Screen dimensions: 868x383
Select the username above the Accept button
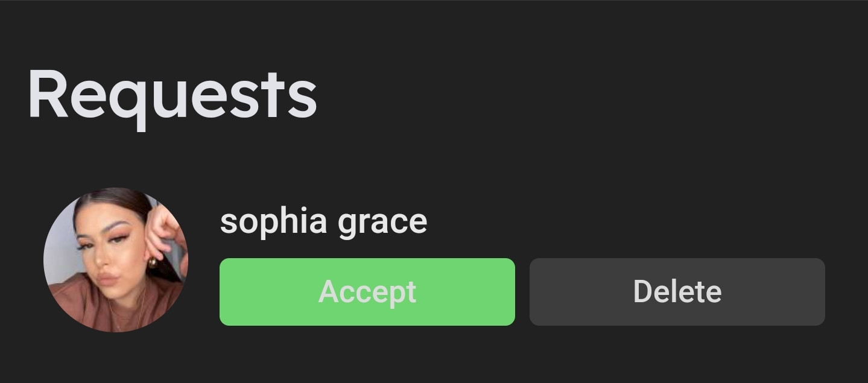323,221
